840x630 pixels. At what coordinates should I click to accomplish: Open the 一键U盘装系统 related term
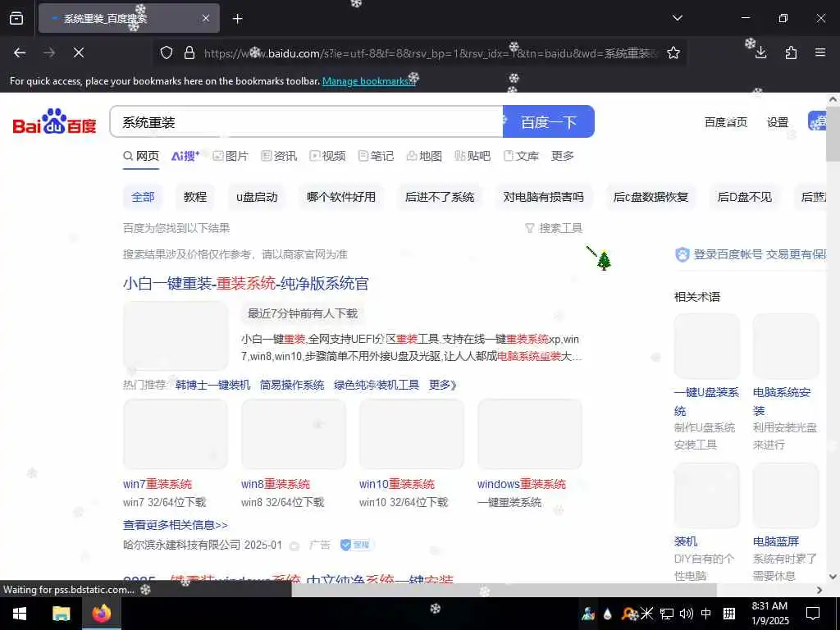(706, 401)
